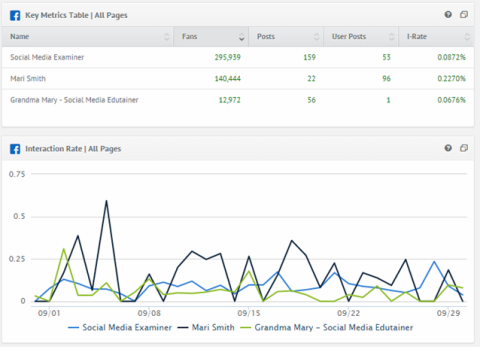Click Grandma Mary's green peak above 0.25

pos(64,249)
